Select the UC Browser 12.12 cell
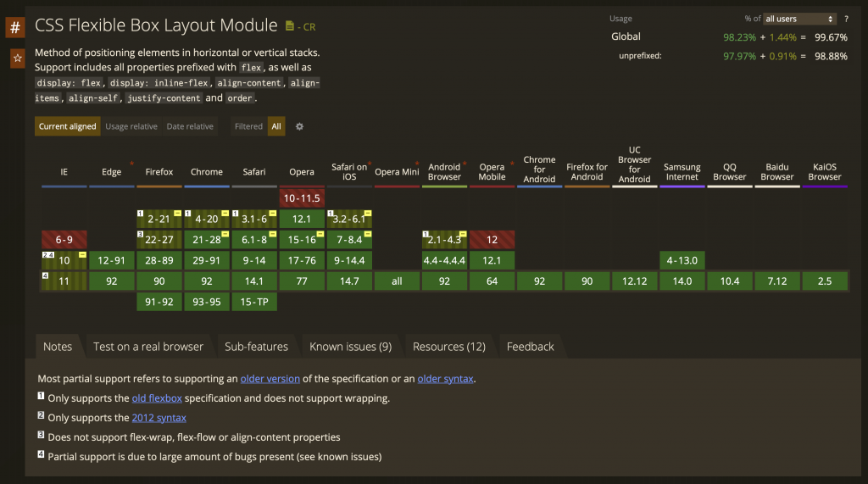 [x=634, y=281]
